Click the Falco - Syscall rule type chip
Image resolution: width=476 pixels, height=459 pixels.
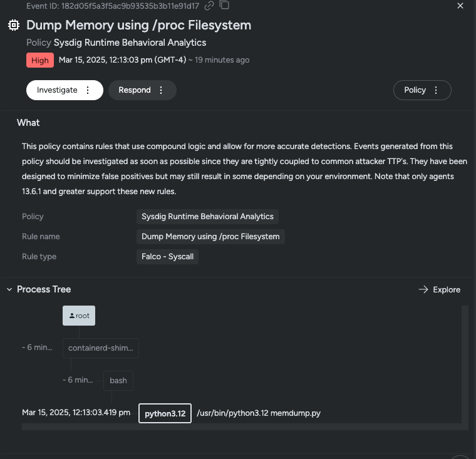[x=168, y=257]
